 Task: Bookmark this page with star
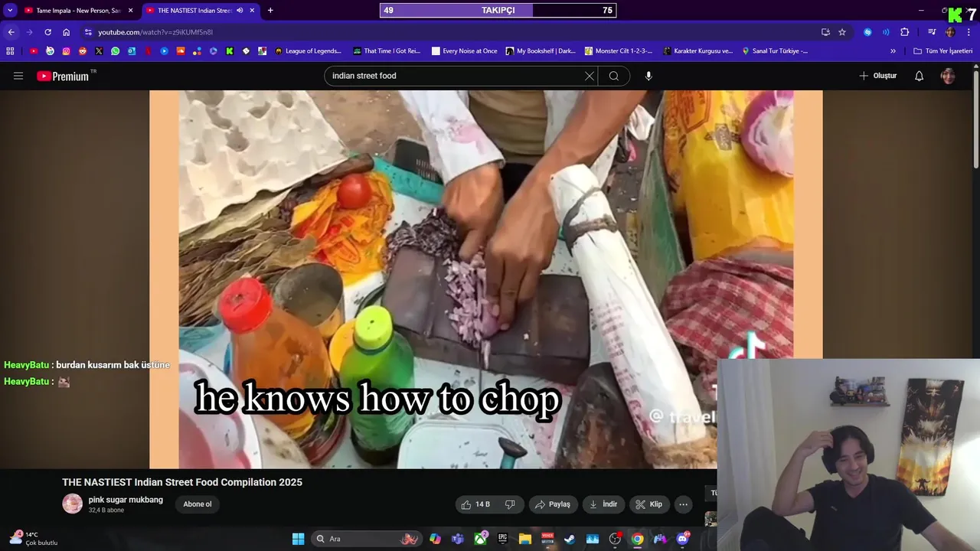point(842,32)
